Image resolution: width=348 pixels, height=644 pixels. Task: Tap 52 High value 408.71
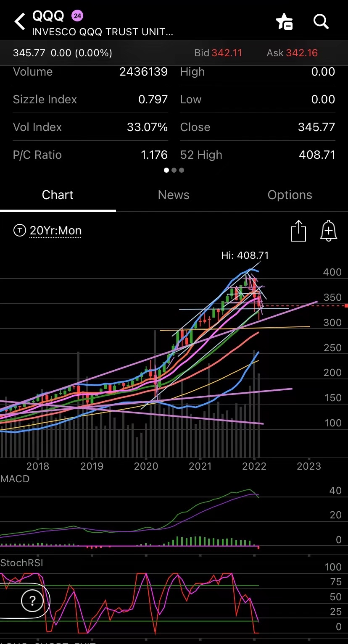pyautogui.click(x=317, y=155)
